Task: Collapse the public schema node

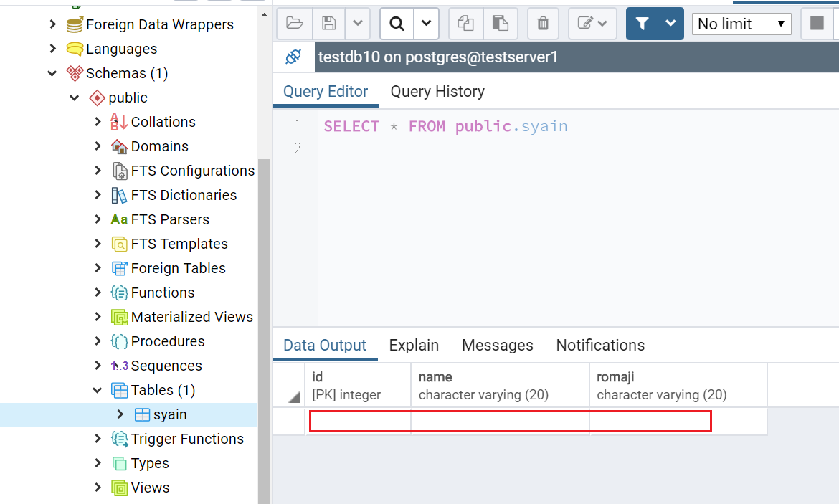Action: click(x=75, y=98)
